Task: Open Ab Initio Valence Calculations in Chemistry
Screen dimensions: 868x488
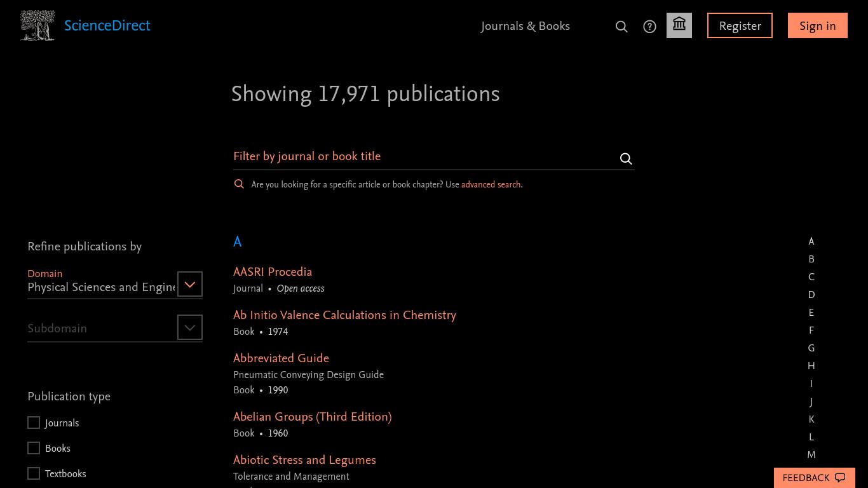Action: point(344,315)
